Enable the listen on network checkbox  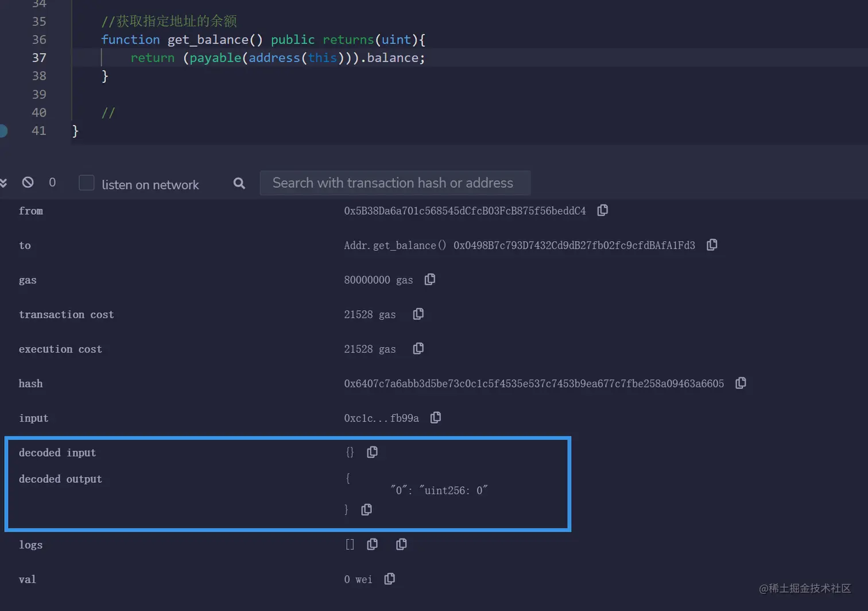pyautogui.click(x=86, y=183)
